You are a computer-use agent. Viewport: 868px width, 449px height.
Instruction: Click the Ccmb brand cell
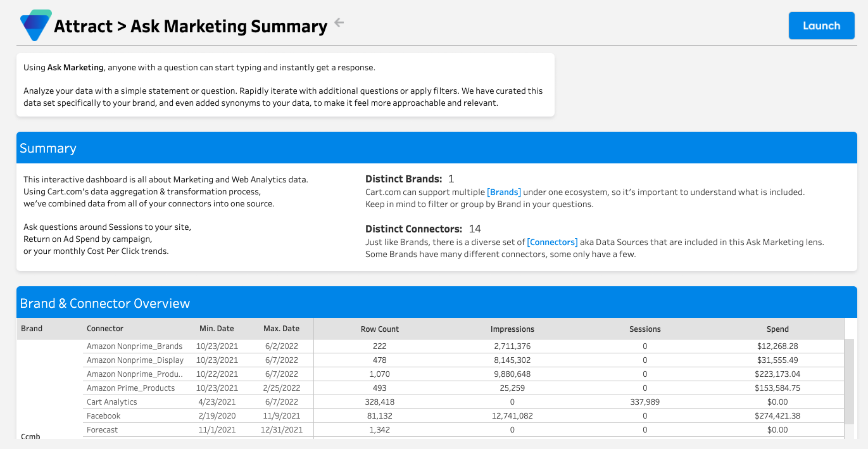point(30,436)
